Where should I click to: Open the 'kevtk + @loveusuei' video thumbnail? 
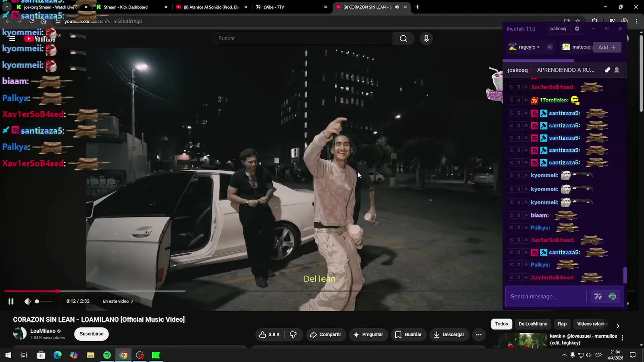click(x=520, y=340)
